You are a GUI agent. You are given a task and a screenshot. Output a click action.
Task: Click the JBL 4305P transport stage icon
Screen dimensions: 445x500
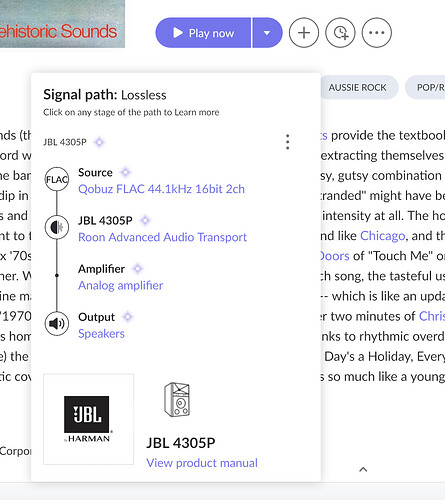(57, 227)
